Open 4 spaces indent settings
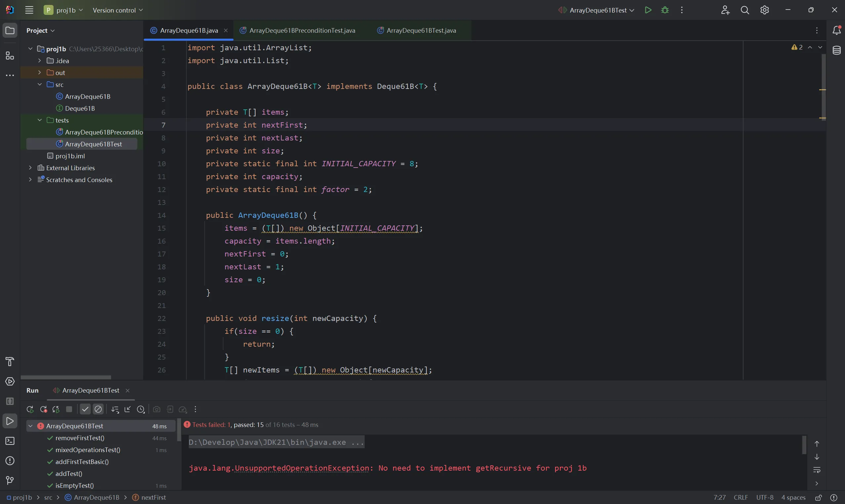845x504 pixels. point(793,497)
